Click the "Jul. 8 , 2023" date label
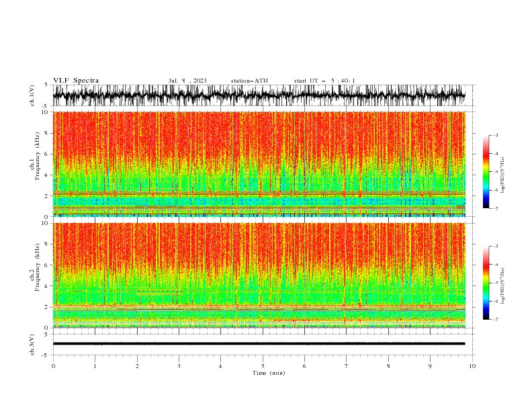 click(x=187, y=81)
